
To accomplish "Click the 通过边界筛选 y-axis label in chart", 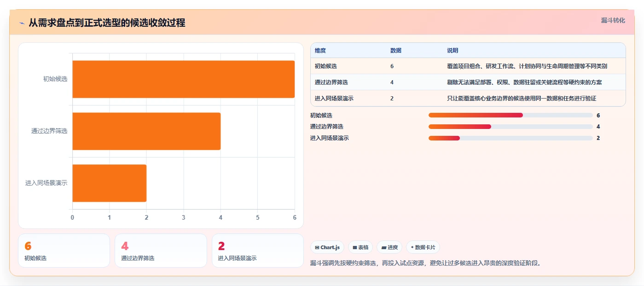I will pos(49,131).
